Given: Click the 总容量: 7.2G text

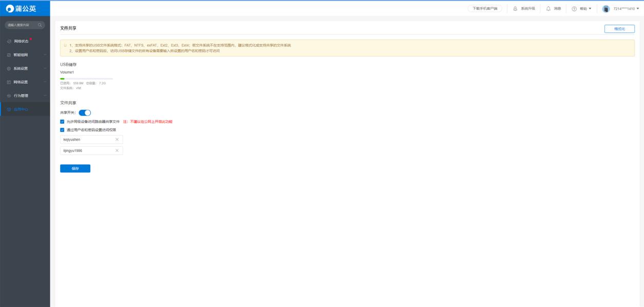Looking at the screenshot, I should click(x=96, y=83).
